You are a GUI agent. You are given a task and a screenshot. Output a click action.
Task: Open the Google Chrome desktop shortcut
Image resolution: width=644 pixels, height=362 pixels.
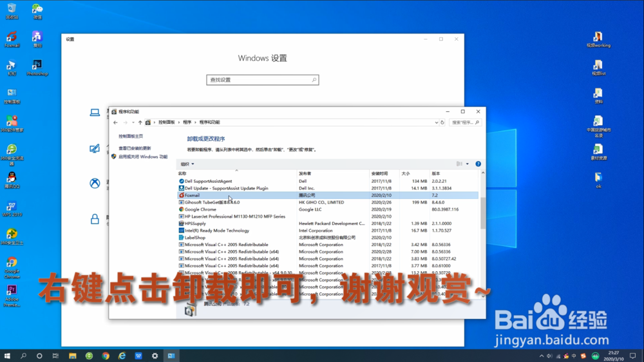tap(12, 267)
